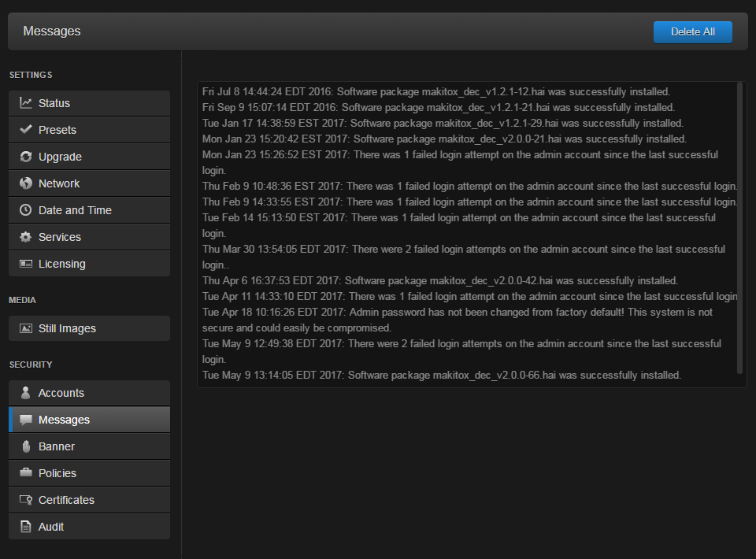Open Still Images via its picture icon
The width and height of the screenshot is (756, 559).
(x=24, y=328)
